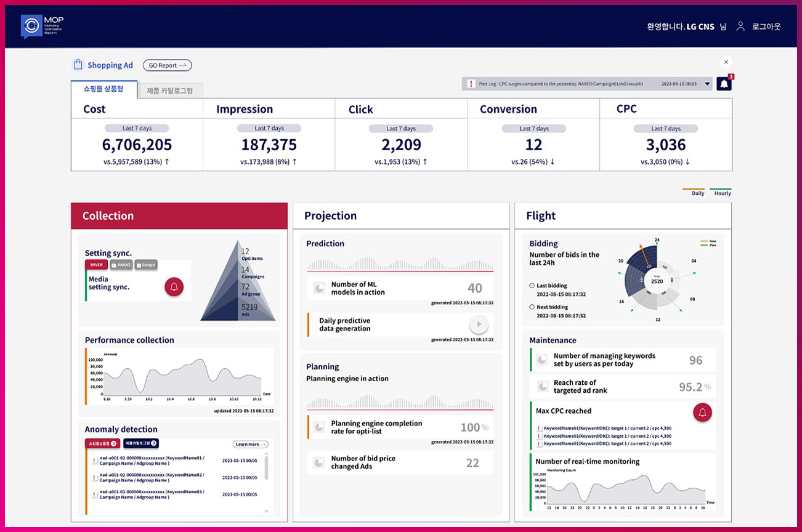Click the Anomaly detection list scrollbar

point(266,467)
